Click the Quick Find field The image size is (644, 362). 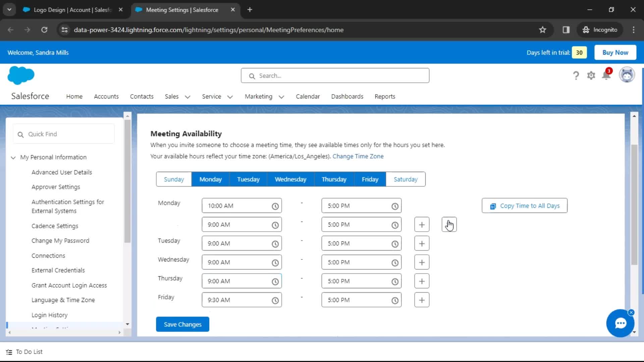click(64, 134)
